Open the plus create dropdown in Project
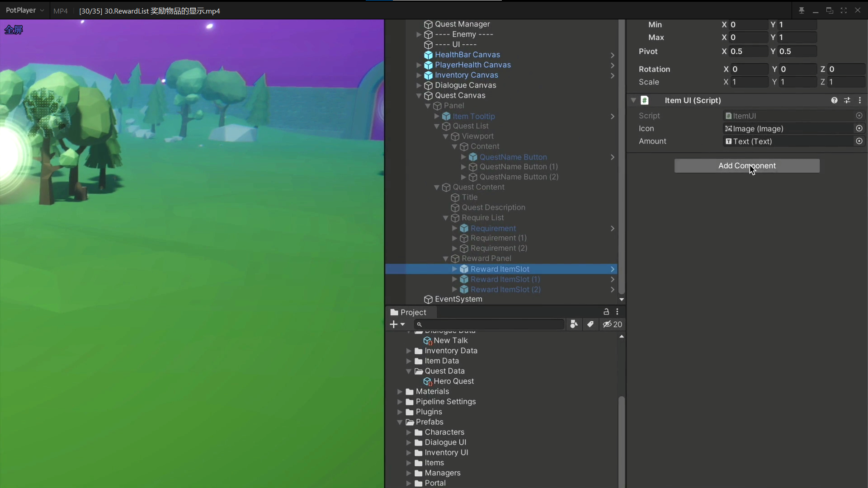 coord(397,324)
